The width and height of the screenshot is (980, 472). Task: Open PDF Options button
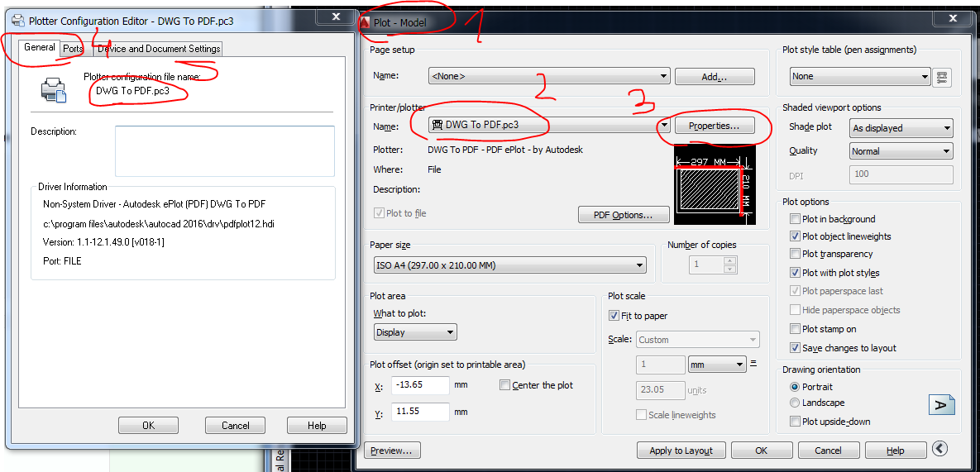click(x=623, y=215)
